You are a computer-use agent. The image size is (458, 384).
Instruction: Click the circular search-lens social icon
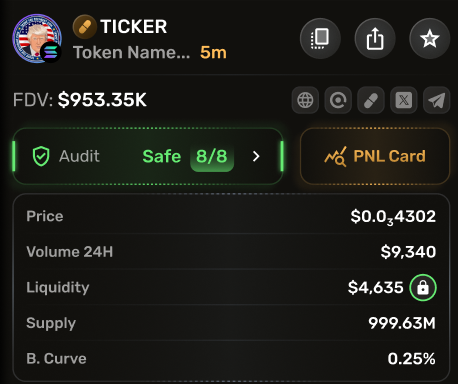pyautogui.click(x=338, y=100)
